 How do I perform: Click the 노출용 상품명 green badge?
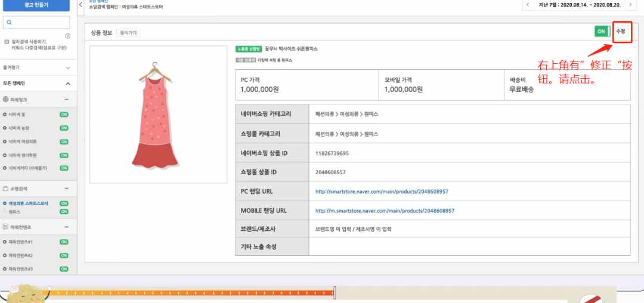pos(249,49)
